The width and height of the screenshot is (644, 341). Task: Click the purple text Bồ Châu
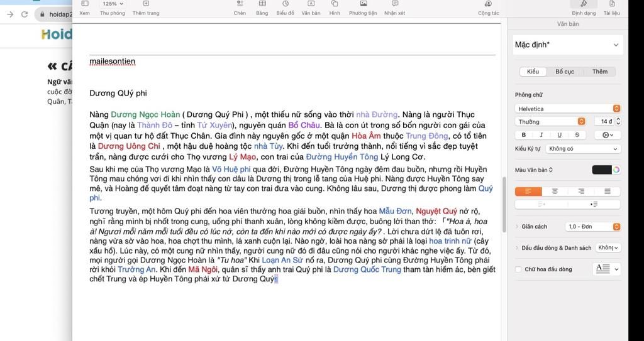[304, 125]
